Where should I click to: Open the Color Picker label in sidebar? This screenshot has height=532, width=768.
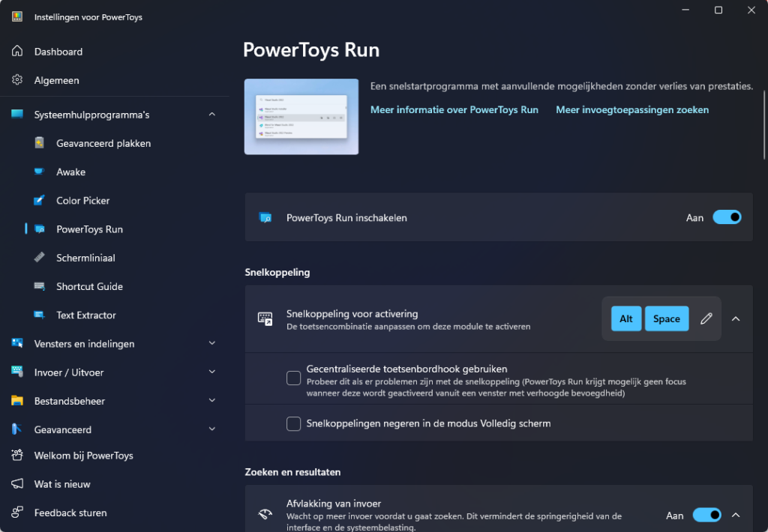[x=82, y=201]
